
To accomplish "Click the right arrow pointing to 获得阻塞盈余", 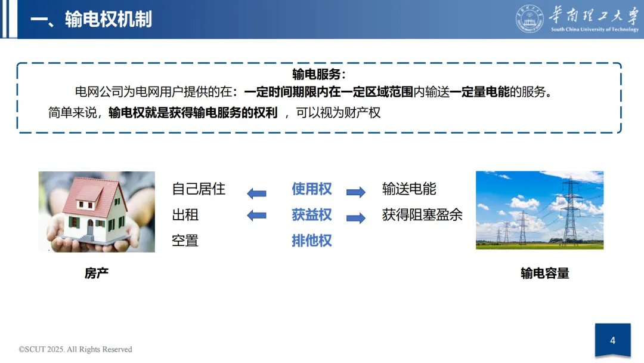I will (355, 217).
